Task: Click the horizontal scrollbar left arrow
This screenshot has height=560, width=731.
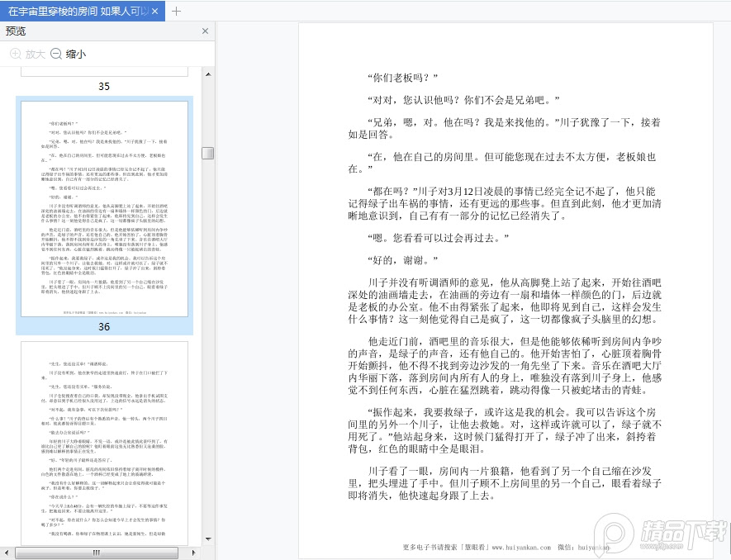Action: click(x=7, y=553)
